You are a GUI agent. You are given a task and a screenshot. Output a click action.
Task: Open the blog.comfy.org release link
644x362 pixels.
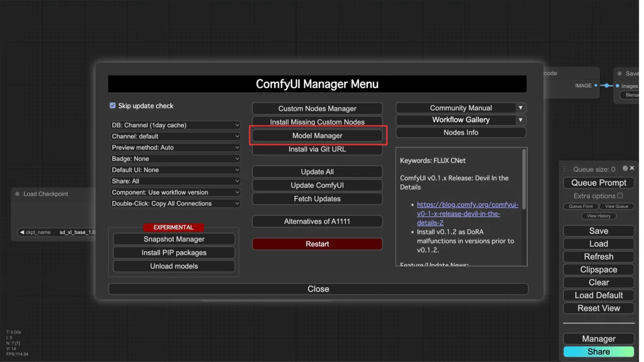click(x=467, y=213)
